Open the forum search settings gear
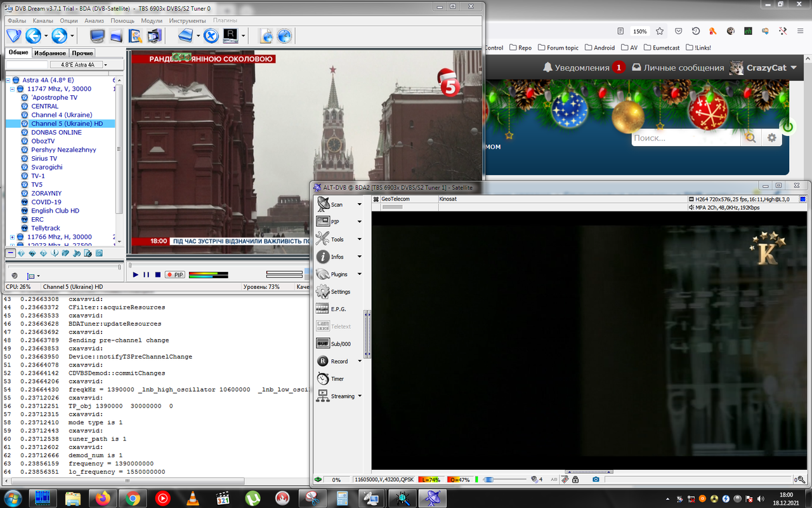Image resolution: width=812 pixels, height=508 pixels. click(771, 138)
